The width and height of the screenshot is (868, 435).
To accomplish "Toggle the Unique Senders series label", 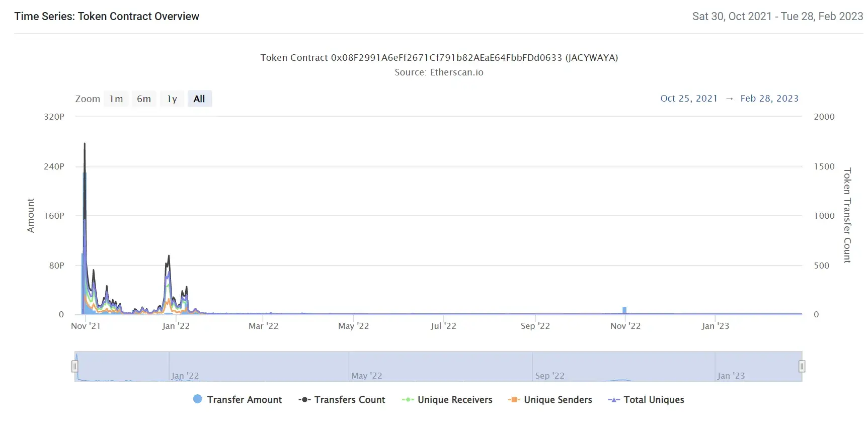I will (558, 400).
